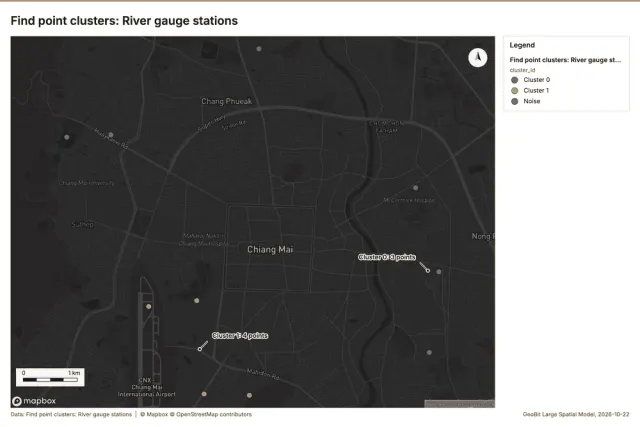Click the legend layer title 'Find point clusters: River gauge st...'
Screen dimensions: 640x427
point(565,60)
